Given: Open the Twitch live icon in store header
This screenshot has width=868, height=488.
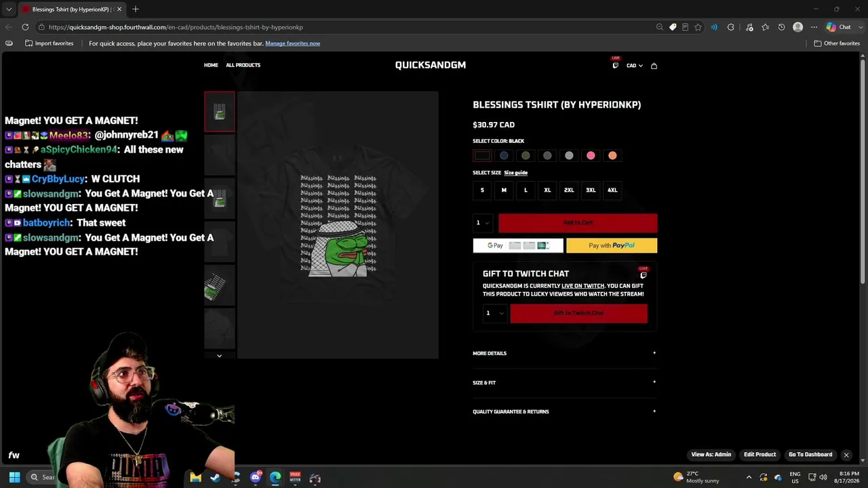Looking at the screenshot, I should coord(616,64).
